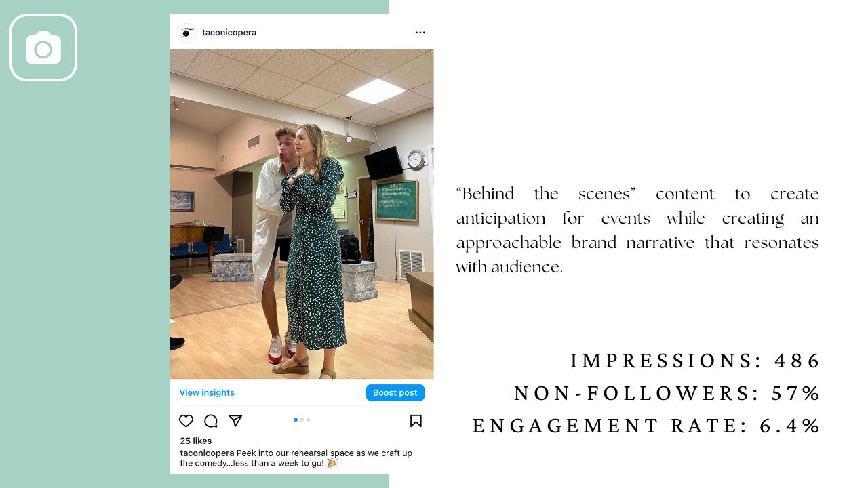Click the View insights link
The height and width of the screenshot is (488, 868).
coord(207,392)
